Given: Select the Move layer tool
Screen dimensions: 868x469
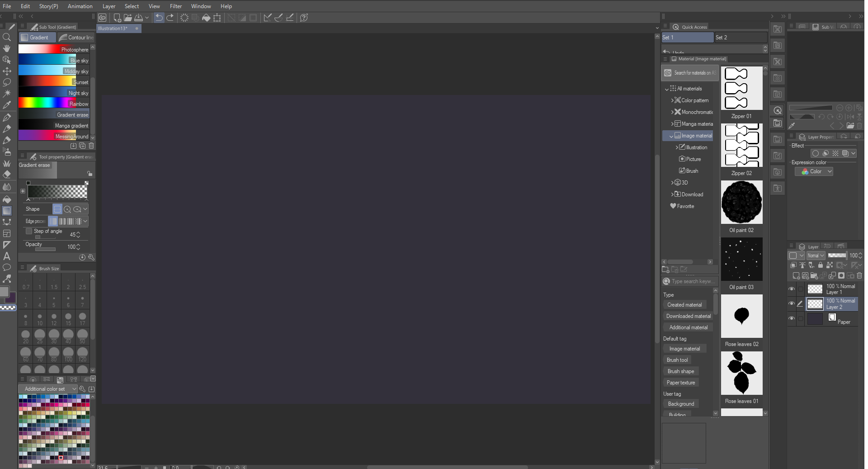Looking at the screenshot, I should 7,71.
